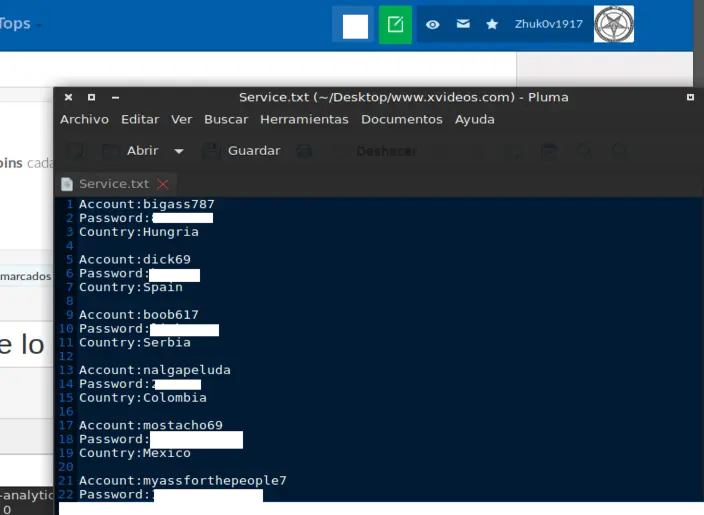This screenshot has height=515, width=704.
Task: Open the Archivo menu in Pluma
Action: (x=84, y=119)
